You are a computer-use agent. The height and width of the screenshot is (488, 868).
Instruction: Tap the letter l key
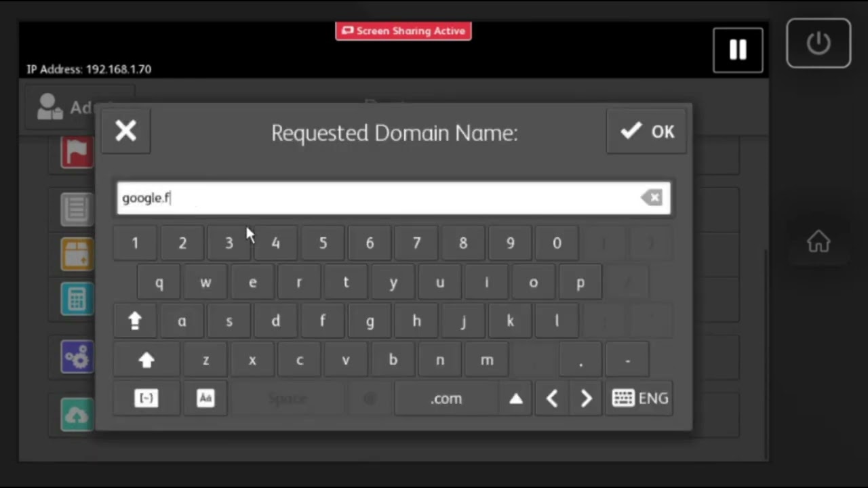[557, 321]
